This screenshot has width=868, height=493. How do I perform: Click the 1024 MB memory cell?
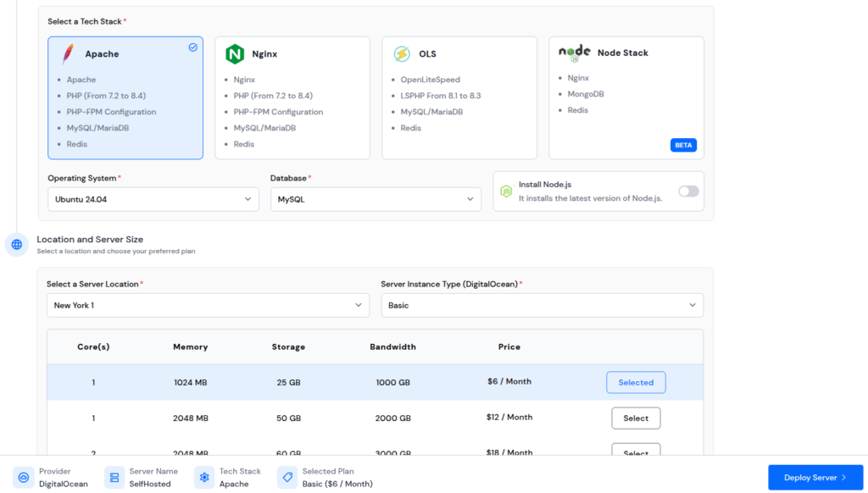click(191, 382)
